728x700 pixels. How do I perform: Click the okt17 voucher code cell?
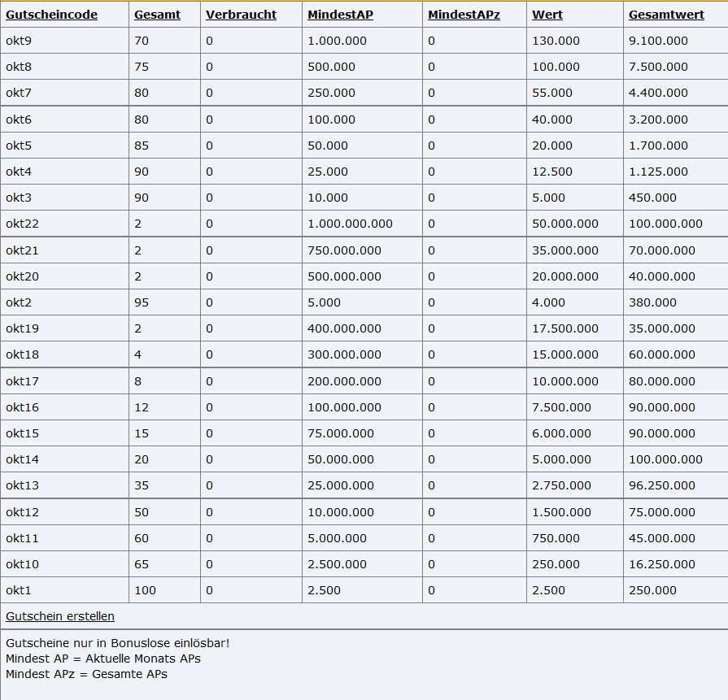click(x=22, y=381)
